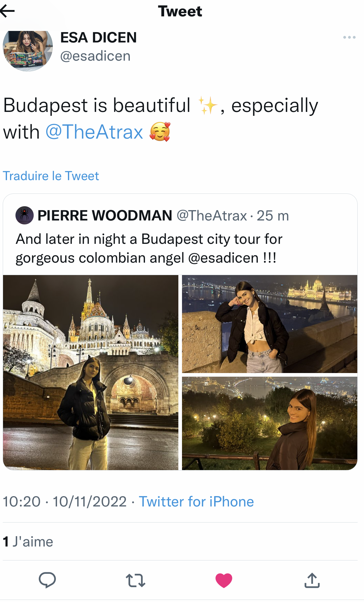Viewport: 364px width, 602px height.
Task: Click the 10:20 · 10/11/2022 timestamp
Action: pyautogui.click(x=65, y=502)
